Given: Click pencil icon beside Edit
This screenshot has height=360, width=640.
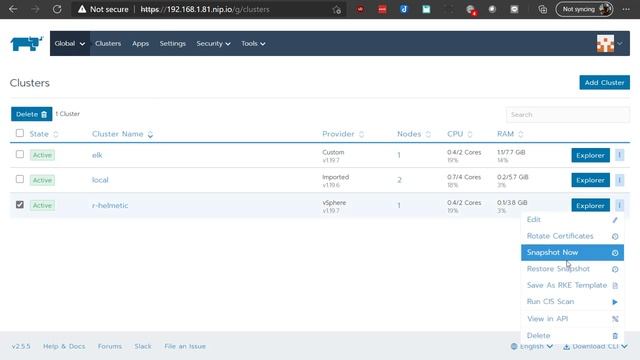Looking at the screenshot, I should 615,220.
